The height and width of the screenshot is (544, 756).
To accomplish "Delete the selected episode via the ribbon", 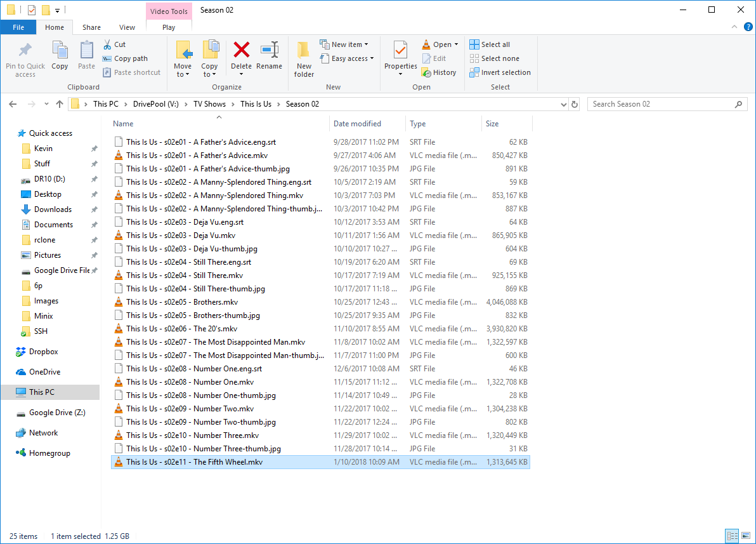I will point(241,57).
